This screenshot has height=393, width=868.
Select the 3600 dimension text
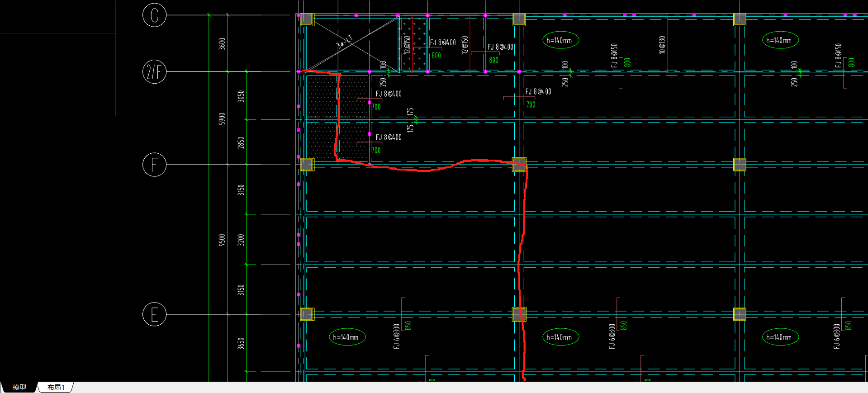[222, 43]
